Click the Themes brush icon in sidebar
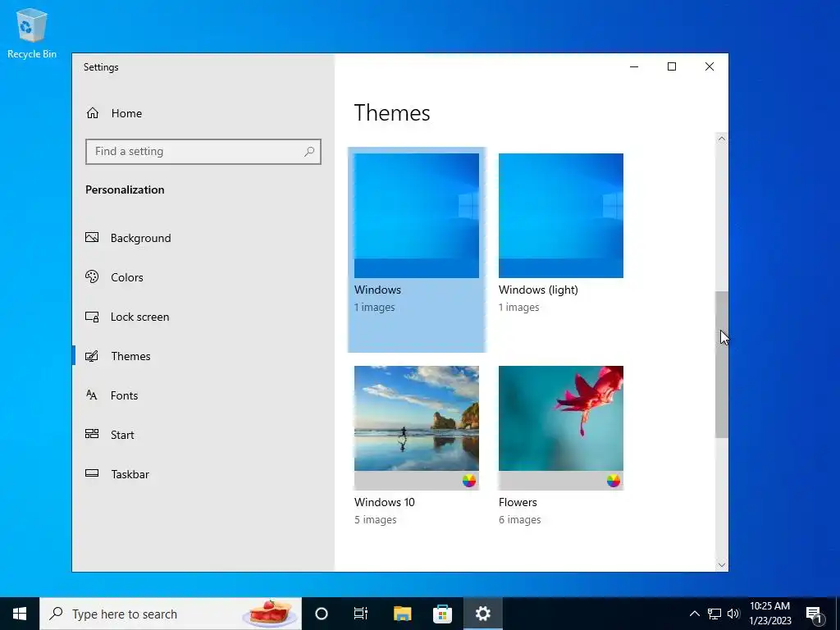This screenshot has width=840, height=630. coord(92,356)
